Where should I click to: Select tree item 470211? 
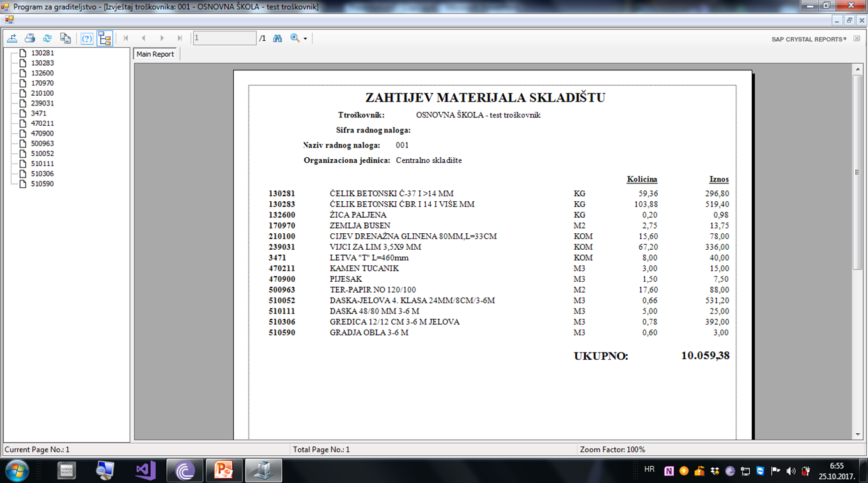click(x=42, y=123)
